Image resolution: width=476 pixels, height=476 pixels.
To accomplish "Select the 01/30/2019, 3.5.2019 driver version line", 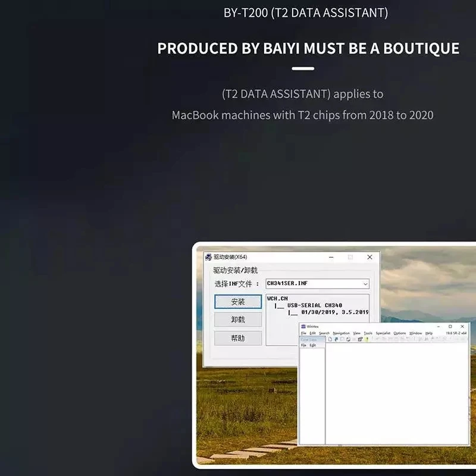I will 335,312.
